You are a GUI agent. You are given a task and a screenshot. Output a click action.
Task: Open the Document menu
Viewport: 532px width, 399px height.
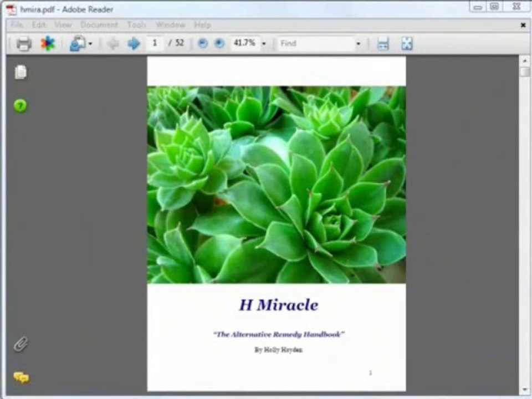99,25
